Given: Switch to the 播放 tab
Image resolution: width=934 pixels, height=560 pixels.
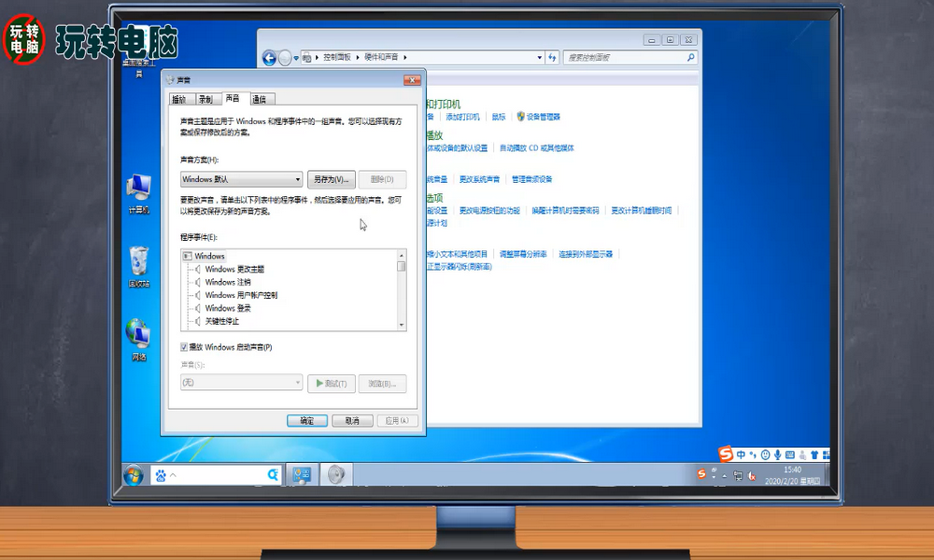Looking at the screenshot, I should [180, 99].
